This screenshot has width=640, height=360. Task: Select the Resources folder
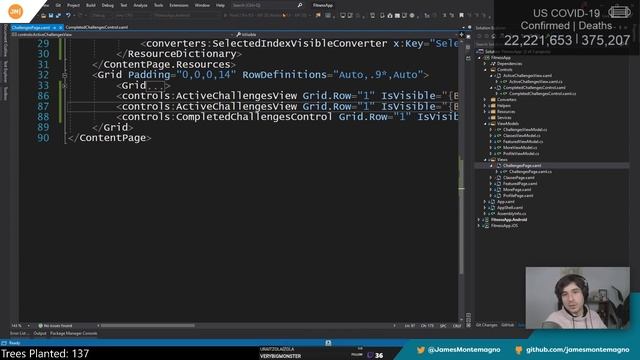coord(505,111)
